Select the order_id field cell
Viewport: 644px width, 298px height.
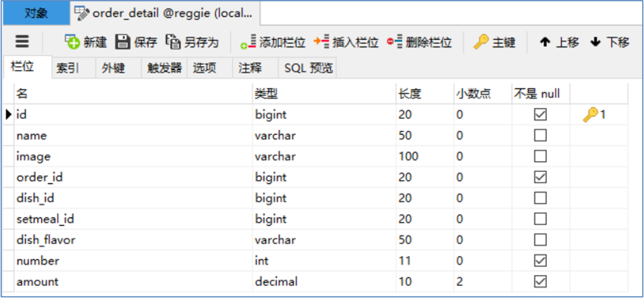[133, 177]
